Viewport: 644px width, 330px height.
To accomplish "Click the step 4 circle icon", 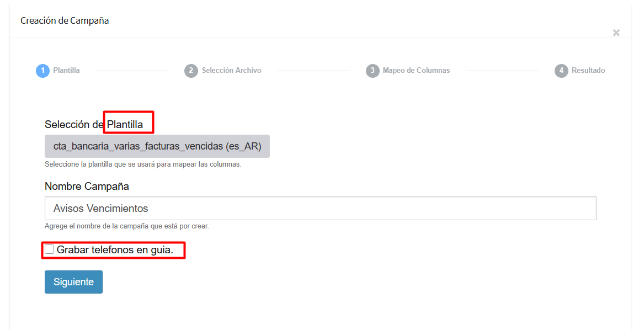I will click(561, 71).
